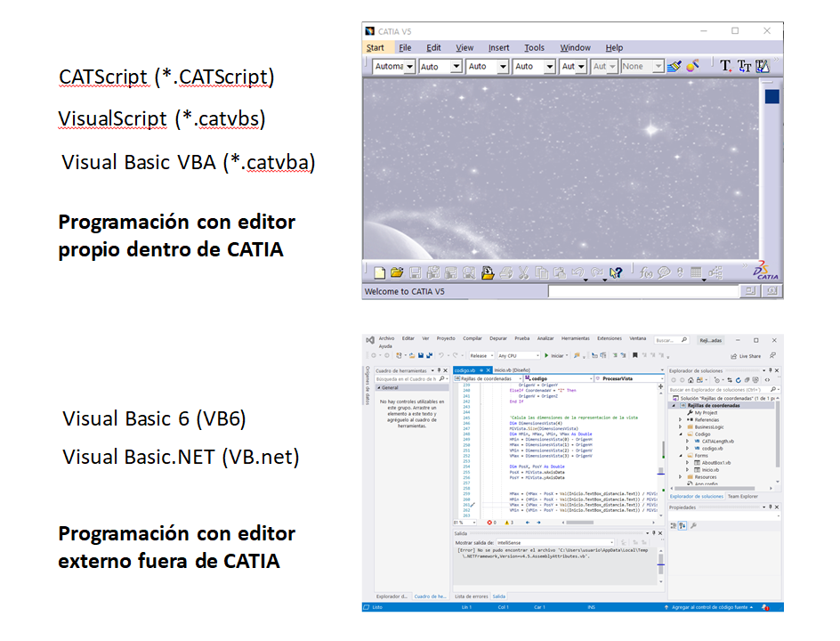Unpin the Explorador de soluciones panel
Image resolution: width=840 pixels, height=641 pixels.
770,371
